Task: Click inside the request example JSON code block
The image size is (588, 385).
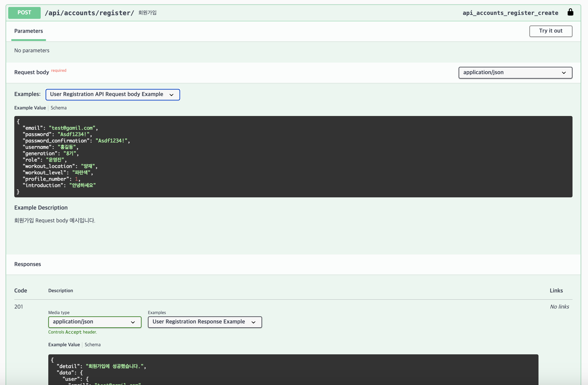Action: point(293,156)
